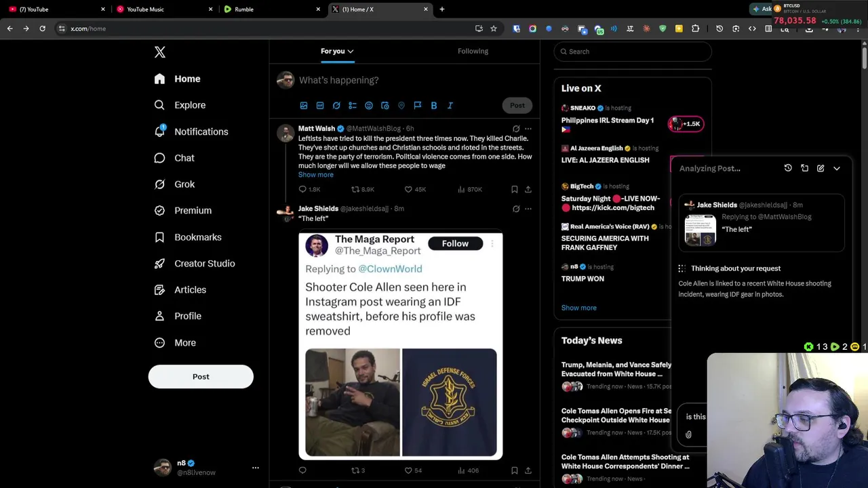Explain Matt Walsh's post with Grok icon
The height and width of the screenshot is (488, 868).
click(516, 128)
